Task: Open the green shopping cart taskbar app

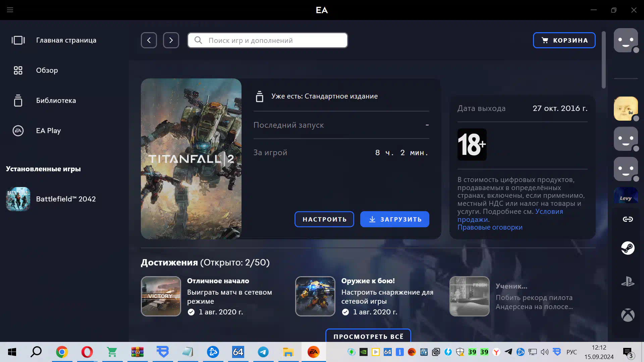Action: pos(112,352)
